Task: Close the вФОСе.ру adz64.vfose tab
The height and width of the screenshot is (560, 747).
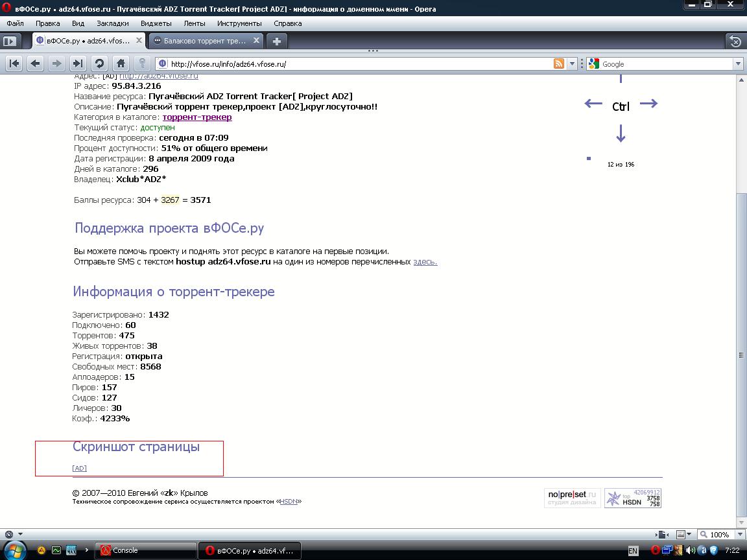Action: 139,40
